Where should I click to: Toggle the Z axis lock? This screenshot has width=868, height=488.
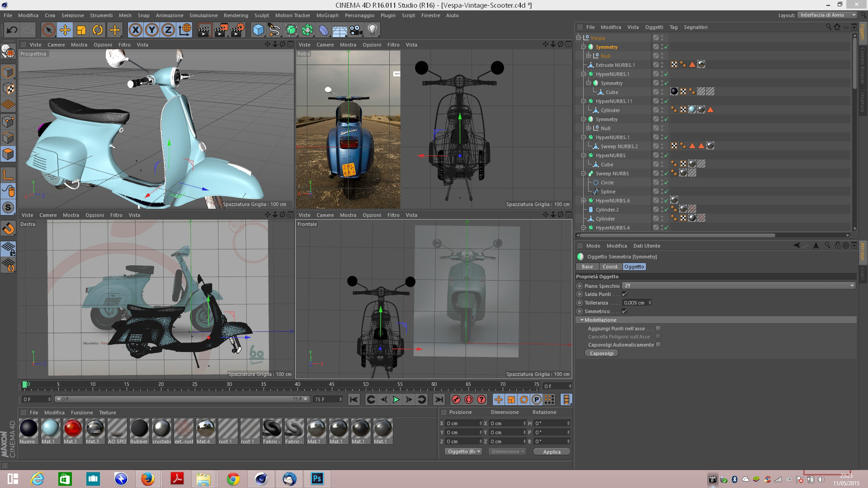[x=168, y=30]
